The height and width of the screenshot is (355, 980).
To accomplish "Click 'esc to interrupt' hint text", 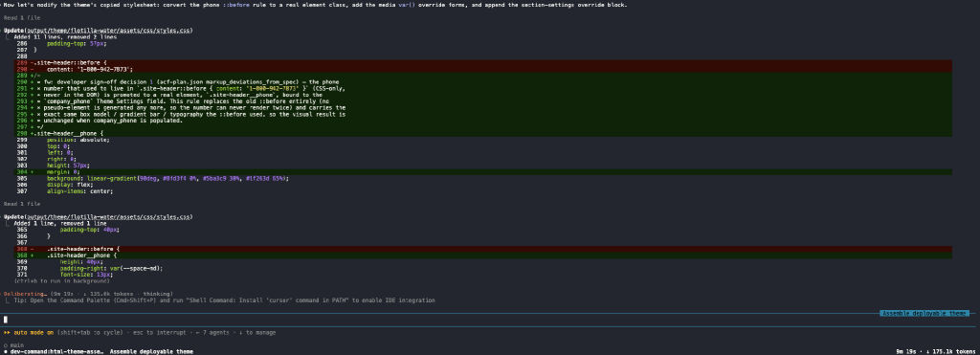I will click(x=163, y=332).
